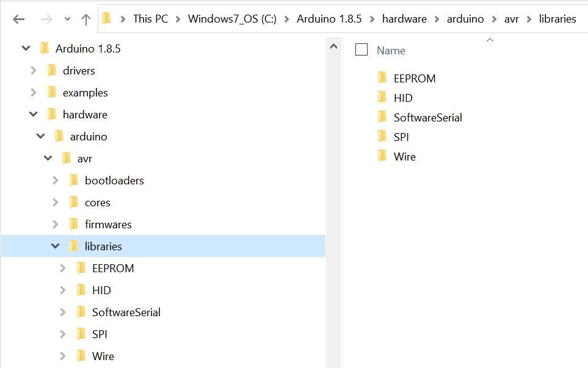588x368 pixels.
Task: Select the cores folder in navigation tree
Action: [97, 203]
